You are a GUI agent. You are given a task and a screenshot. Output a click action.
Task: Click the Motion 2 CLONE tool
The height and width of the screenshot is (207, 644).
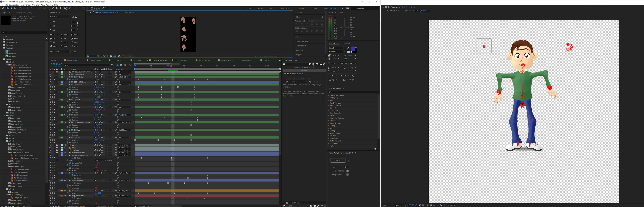pyautogui.click(x=54, y=39)
